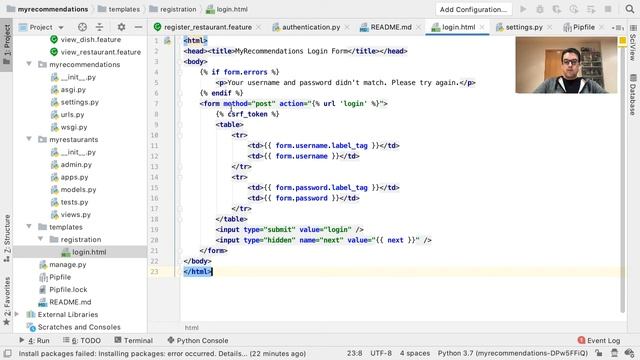Click the error icon beside Event Log
The height and width of the screenshot is (360, 640).
click(x=581, y=340)
